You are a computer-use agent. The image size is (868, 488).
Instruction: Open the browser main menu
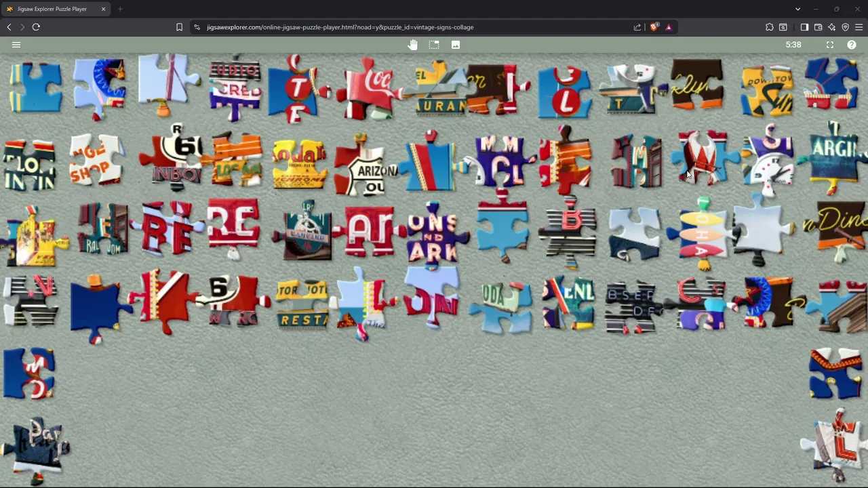point(859,27)
